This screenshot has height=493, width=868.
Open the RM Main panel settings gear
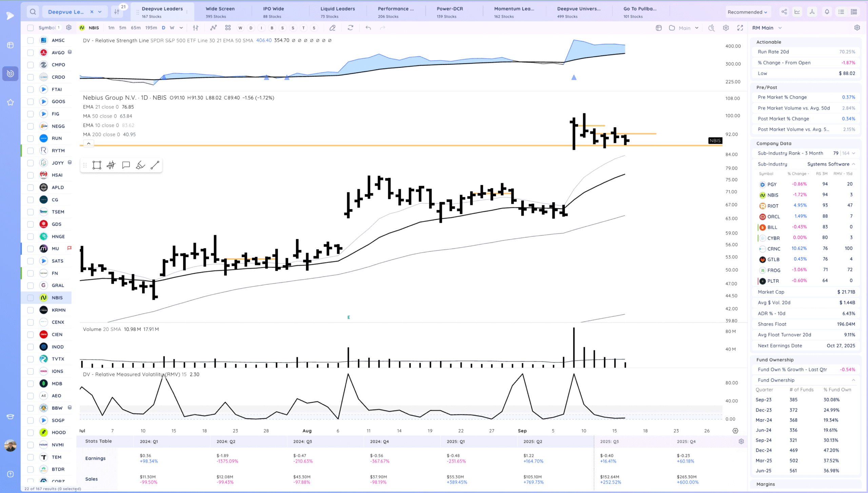point(857,28)
